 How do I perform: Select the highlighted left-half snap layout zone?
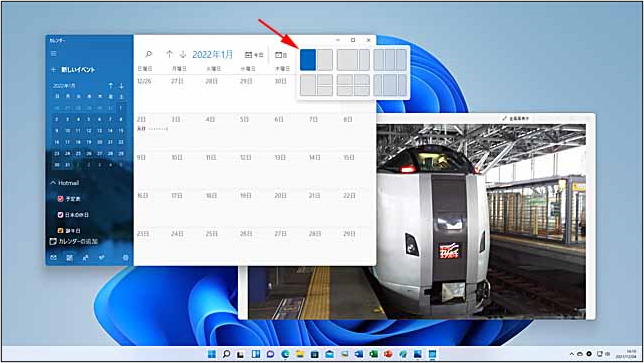click(308, 60)
